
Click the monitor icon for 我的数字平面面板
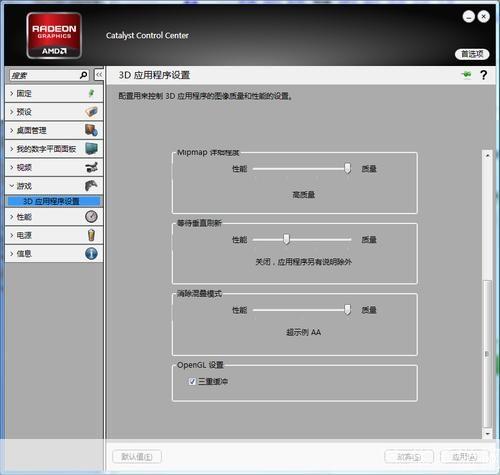tap(91, 148)
